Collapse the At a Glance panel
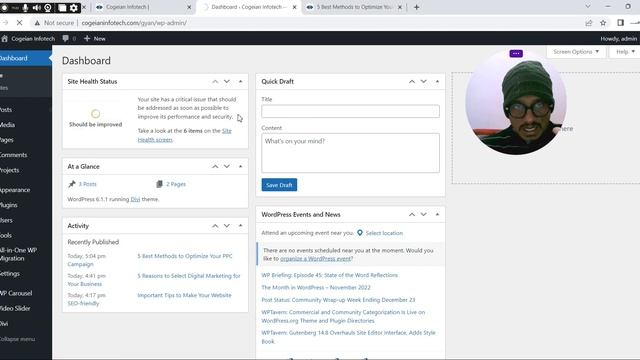This screenshot has width=640, height=360. [240, 167]
